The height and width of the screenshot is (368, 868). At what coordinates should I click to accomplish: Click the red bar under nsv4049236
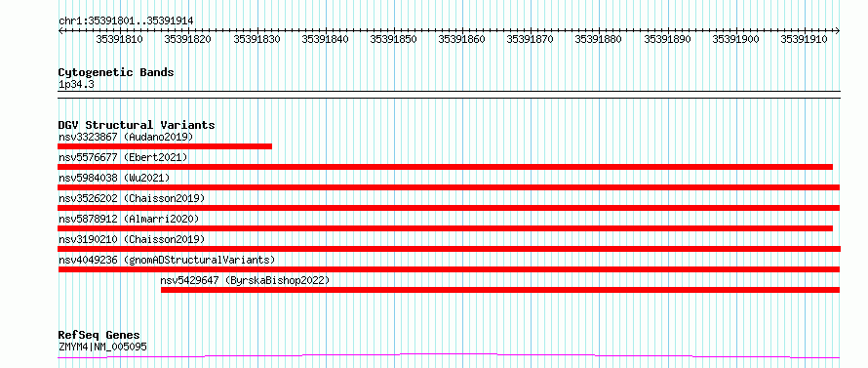click(x=449, y=269)
